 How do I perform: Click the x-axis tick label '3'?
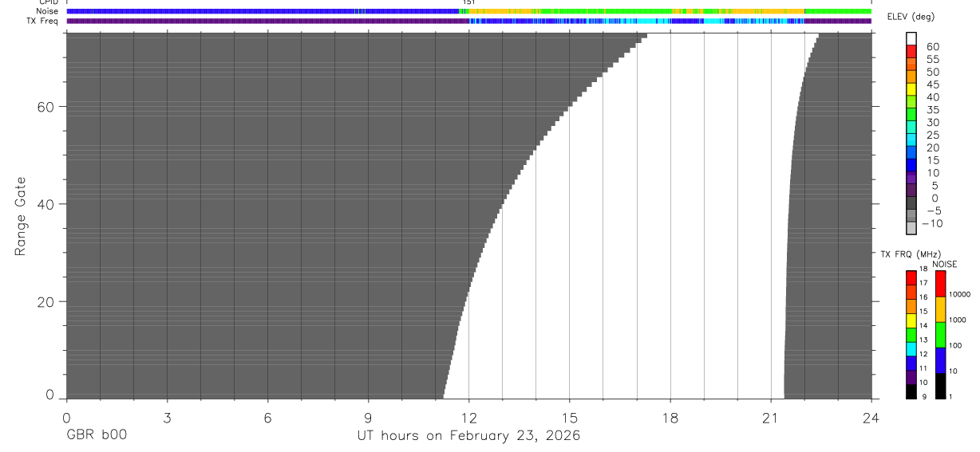click(167, 418)
